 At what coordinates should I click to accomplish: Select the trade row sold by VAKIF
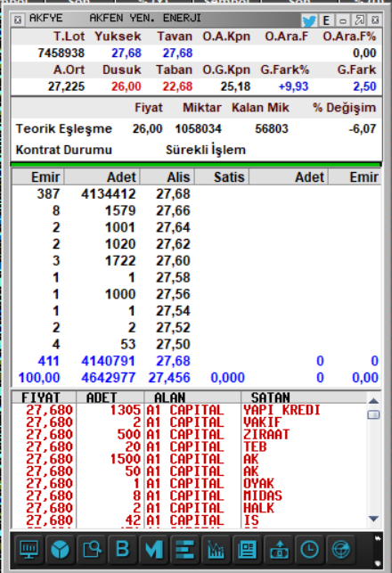pyautogui.click(x=189, y=422)
